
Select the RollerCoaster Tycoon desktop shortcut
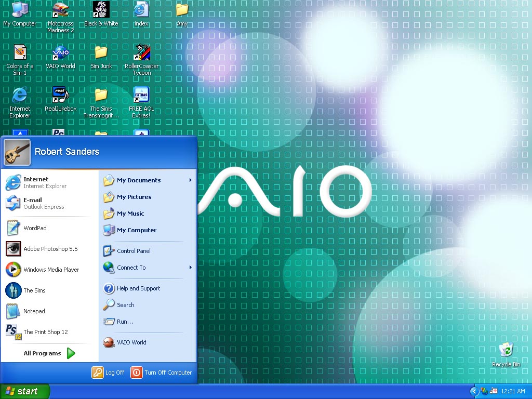(x=141, y=60)
